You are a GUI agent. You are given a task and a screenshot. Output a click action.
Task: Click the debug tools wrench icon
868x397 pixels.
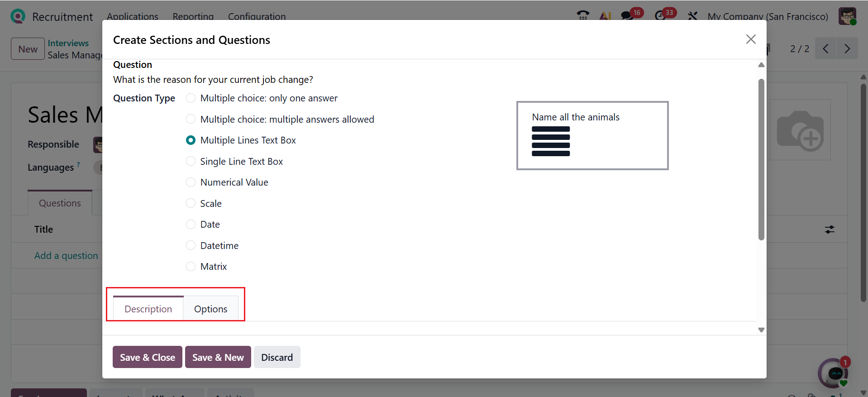[x=692, y=16]
